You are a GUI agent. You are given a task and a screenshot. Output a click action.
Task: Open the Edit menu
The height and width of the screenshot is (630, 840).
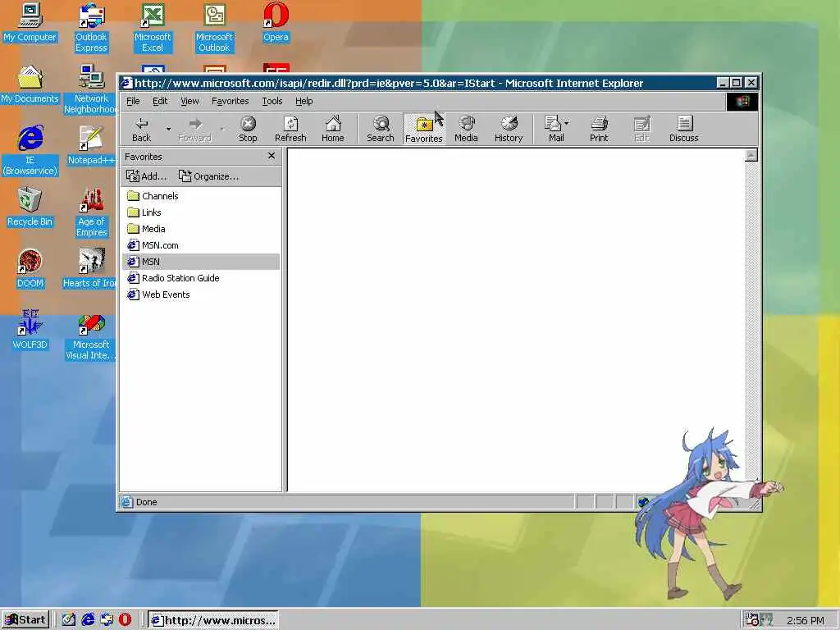pos(160,101)
